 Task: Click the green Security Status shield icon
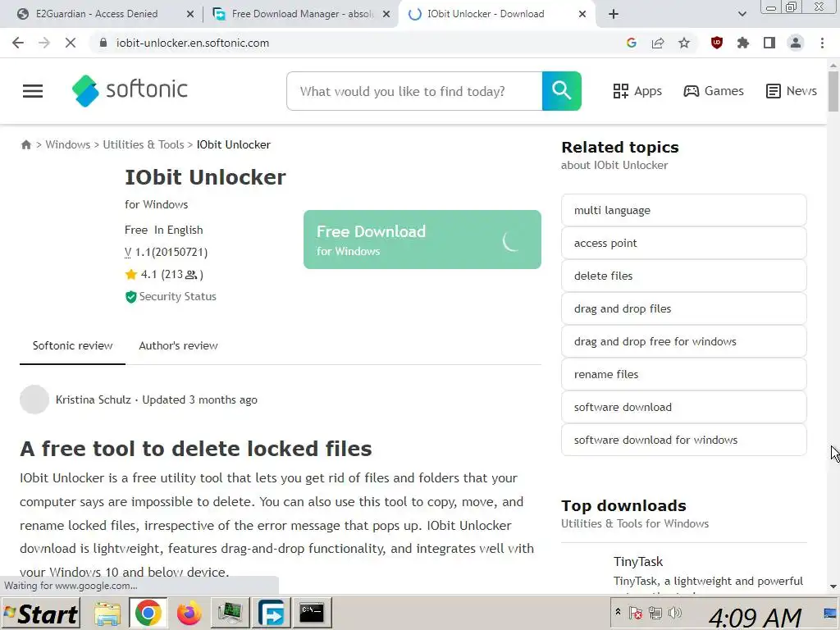pyautogui.click(x=130, y=297)
